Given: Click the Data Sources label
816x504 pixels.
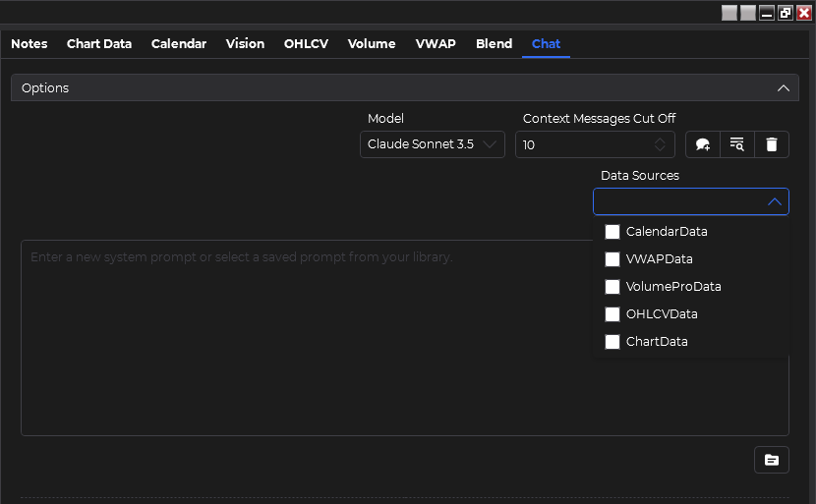Looking at the screenshot, I should click(640, 176).
